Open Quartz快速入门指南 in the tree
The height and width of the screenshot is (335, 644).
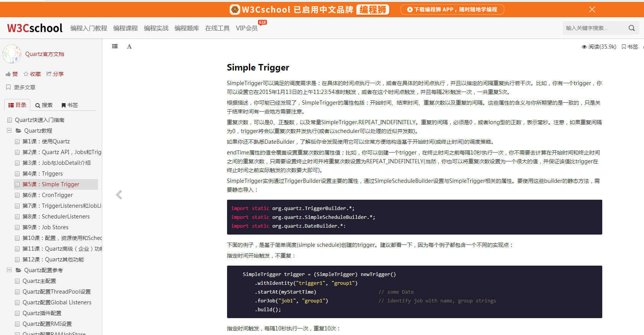tap(39, 120)
